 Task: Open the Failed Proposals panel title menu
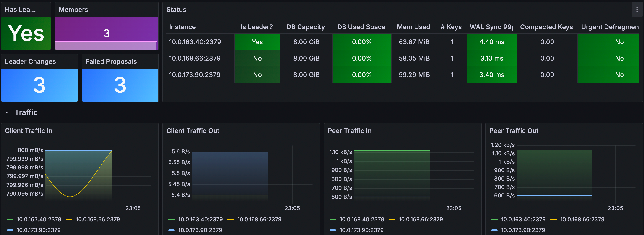111,61
